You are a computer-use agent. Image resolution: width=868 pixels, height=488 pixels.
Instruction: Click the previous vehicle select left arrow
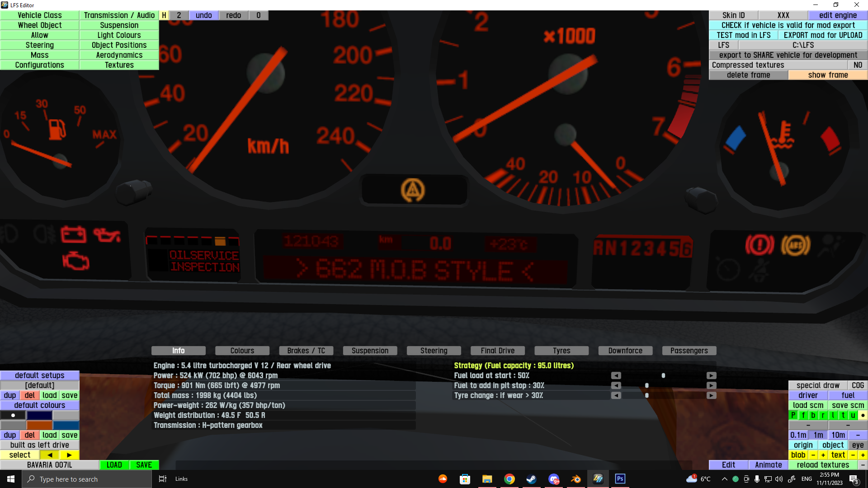coord(50,455)
